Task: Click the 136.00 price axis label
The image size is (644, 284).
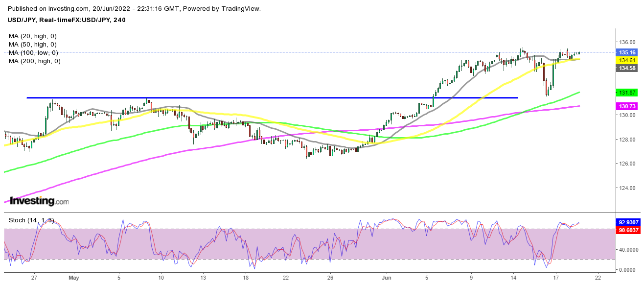Action: click(627, 42)
